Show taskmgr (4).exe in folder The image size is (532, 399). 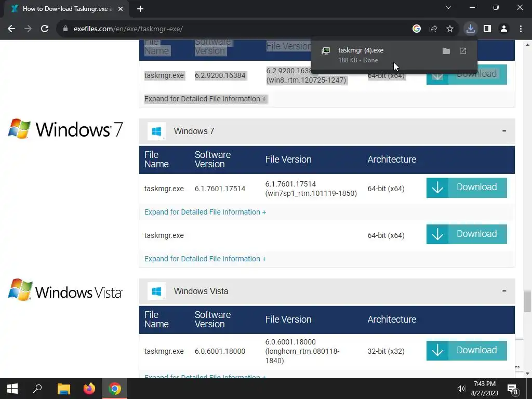446,51
